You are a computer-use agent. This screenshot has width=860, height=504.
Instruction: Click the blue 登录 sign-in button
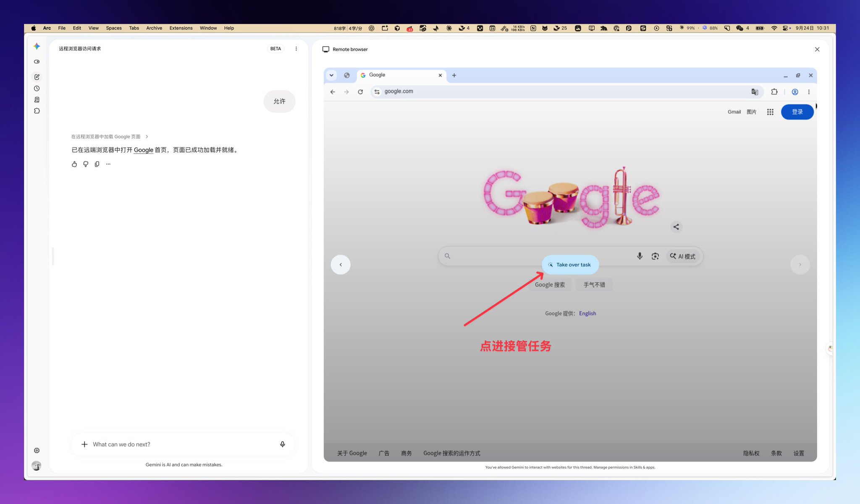[797, 112]
